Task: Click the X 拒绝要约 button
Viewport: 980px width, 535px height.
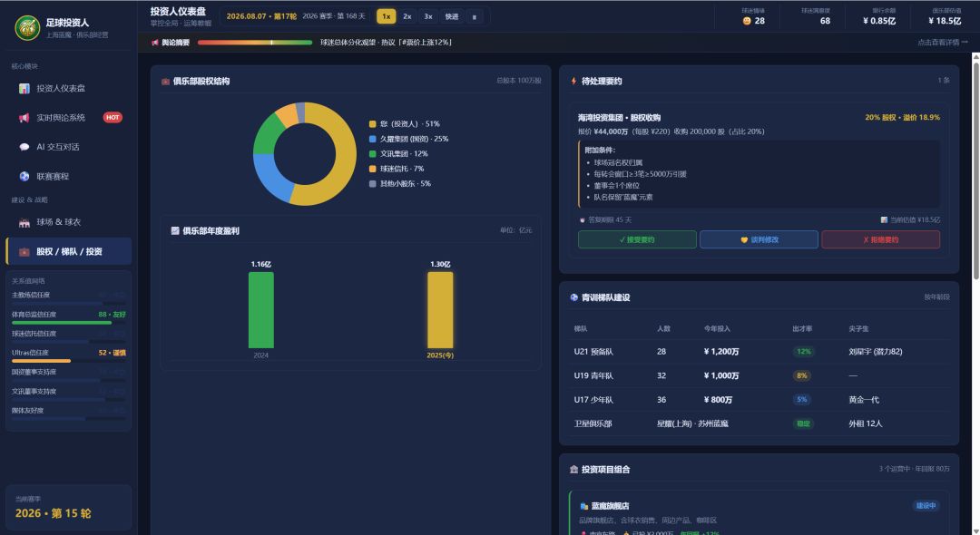Action: coord(880,239)
